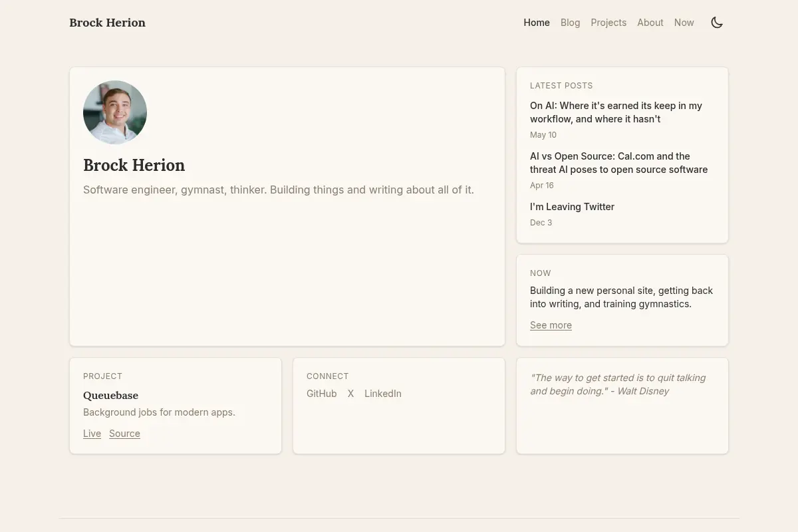Click the circular profile photo
The image size is (798, 532).
pos(115,112)
